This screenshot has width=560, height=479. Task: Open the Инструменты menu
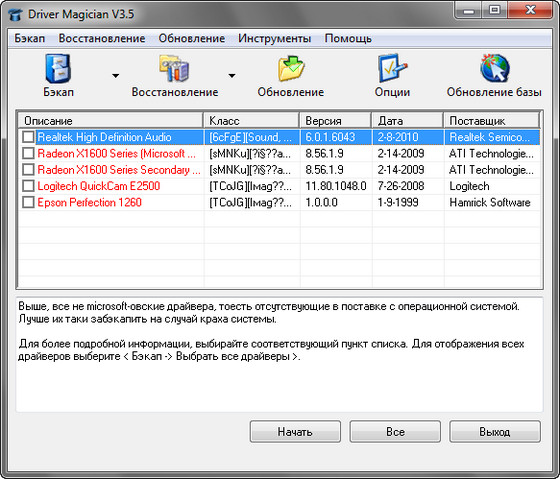pyautogui.click(x=274, y=38)
